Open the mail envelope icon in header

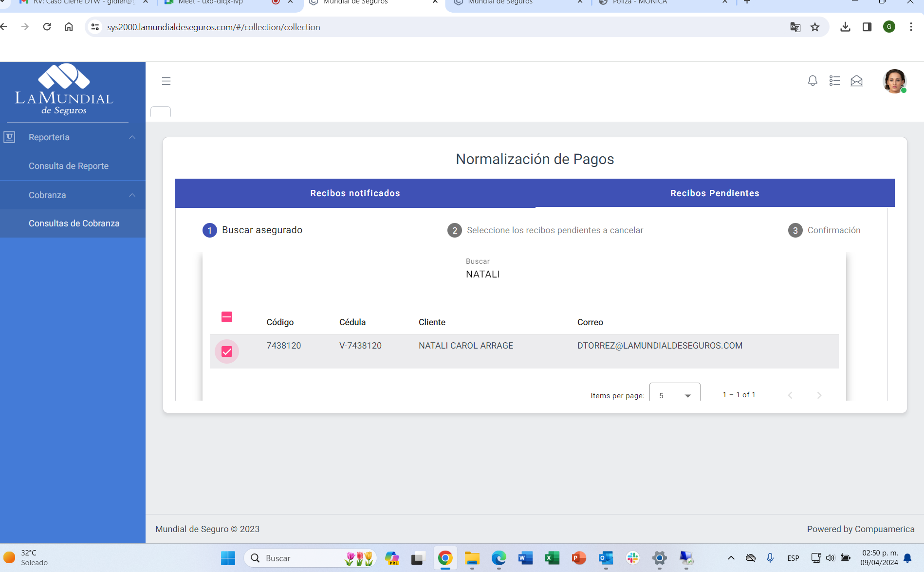pos(856,81)
